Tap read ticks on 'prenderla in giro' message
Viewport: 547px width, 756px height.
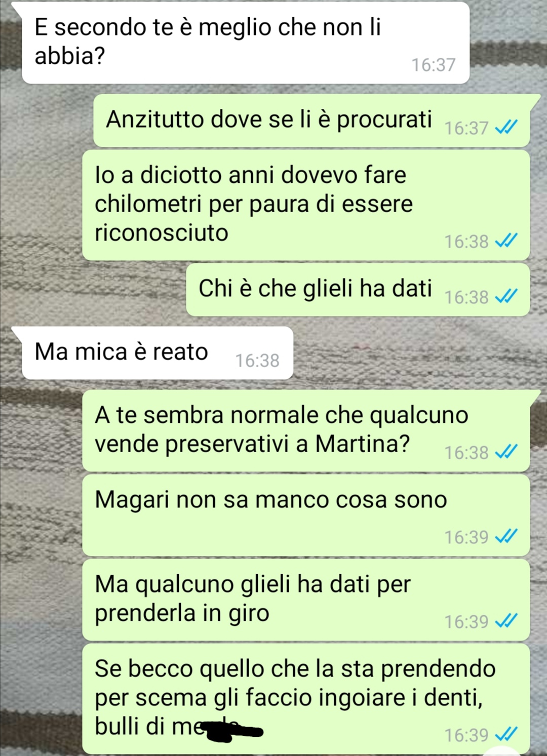[x=506, y=621]
